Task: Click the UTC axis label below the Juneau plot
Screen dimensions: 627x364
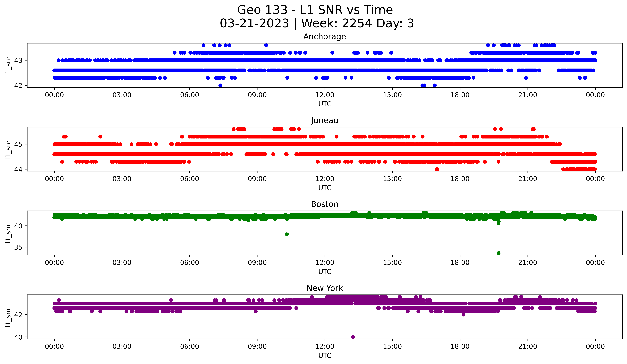Action: coord(325,188)
